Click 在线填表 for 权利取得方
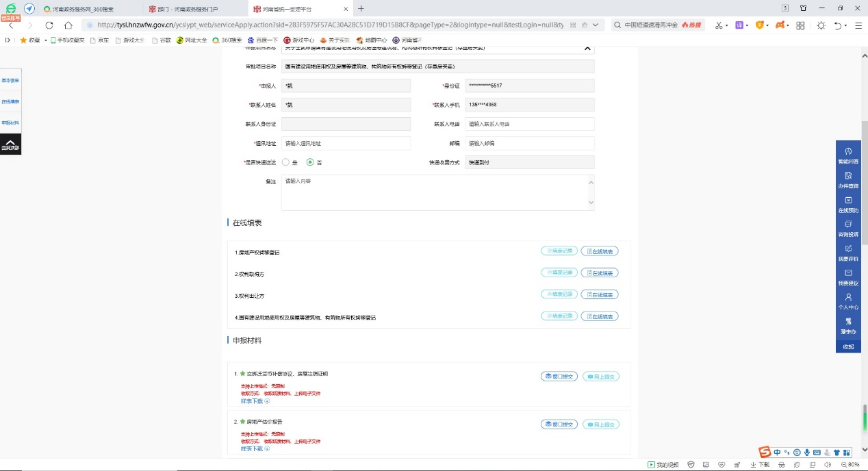Image resolution: width=868 pixels, height=471 pixels. (600, 272)
